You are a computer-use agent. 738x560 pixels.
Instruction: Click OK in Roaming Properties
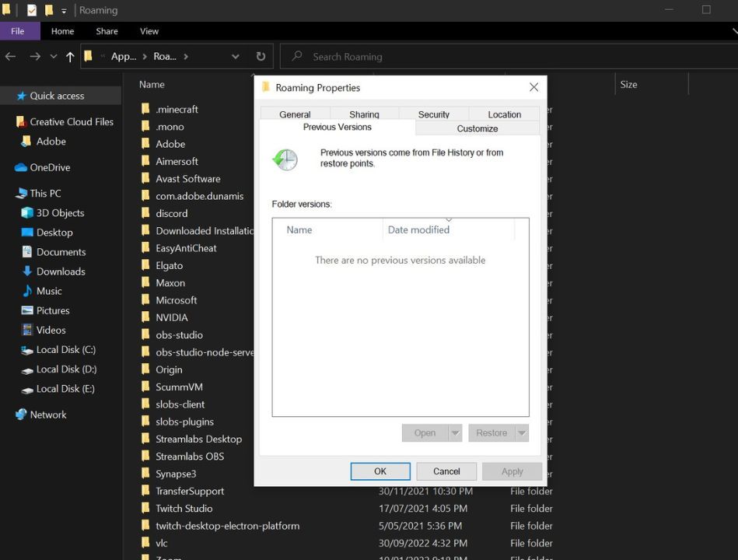(x=379, y=471)
